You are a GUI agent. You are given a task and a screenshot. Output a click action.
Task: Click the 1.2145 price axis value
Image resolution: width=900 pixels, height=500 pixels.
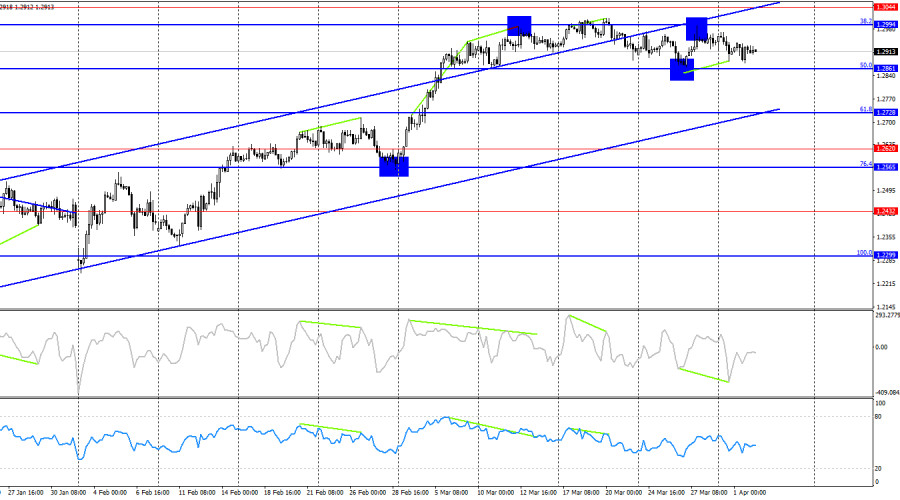coord(886,307)
